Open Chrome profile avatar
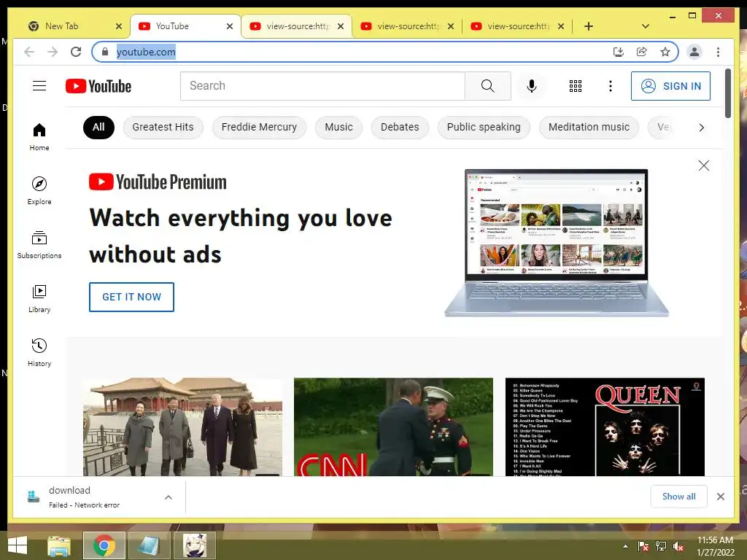 (694, 52)
